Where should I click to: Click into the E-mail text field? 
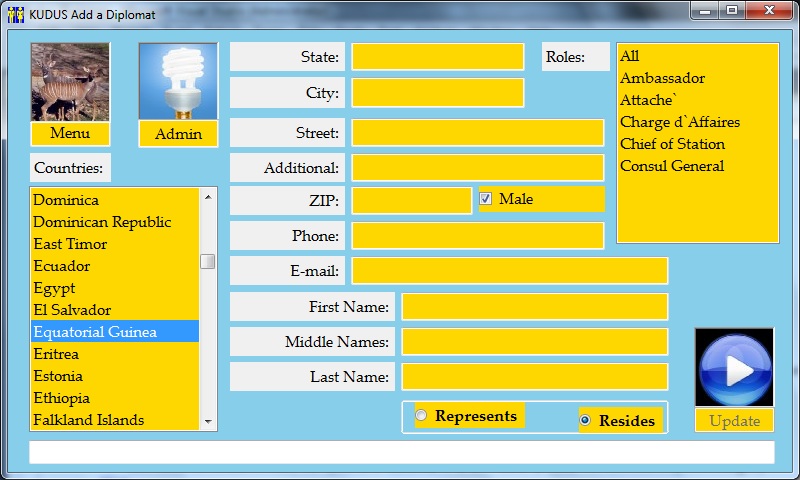509,271
